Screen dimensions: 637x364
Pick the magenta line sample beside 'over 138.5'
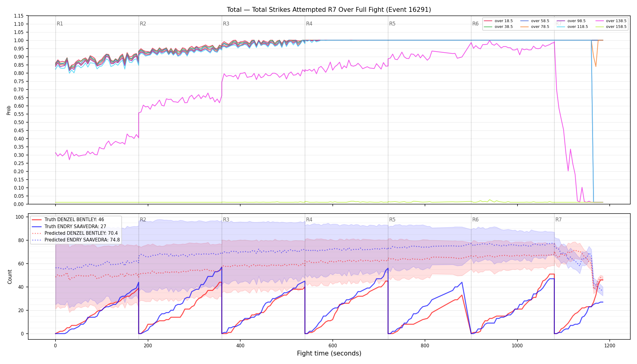[x=599, y=21]
